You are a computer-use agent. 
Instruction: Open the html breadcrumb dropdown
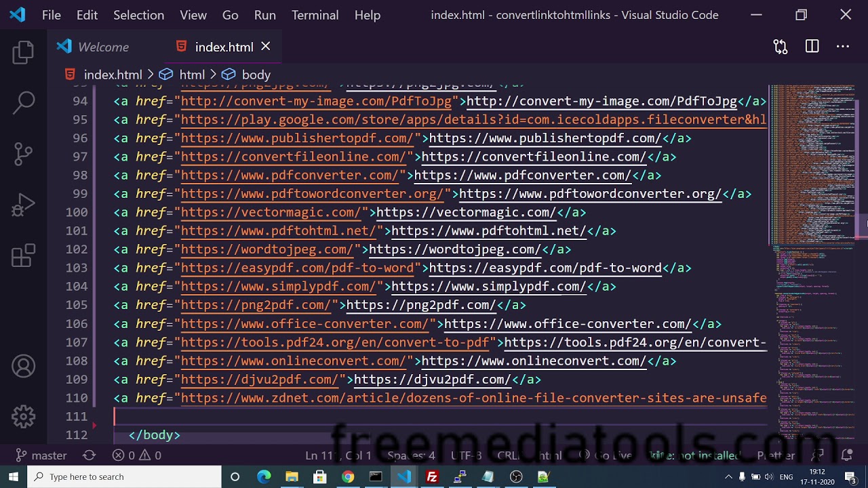click(191, 75)
